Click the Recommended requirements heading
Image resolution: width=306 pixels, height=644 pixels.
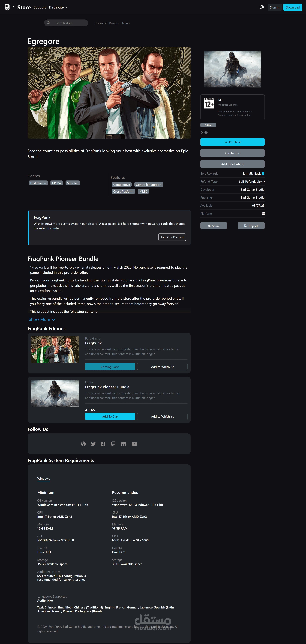(125, 492)
